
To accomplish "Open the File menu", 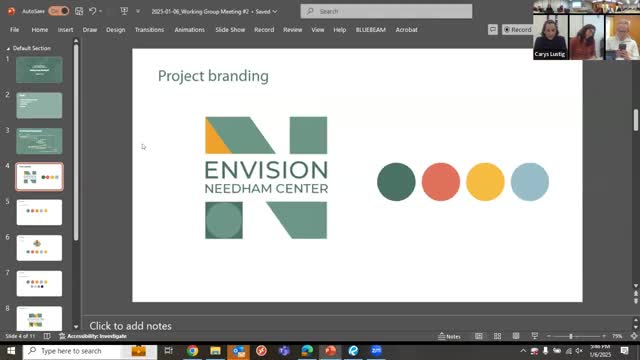I will (15, 29).
